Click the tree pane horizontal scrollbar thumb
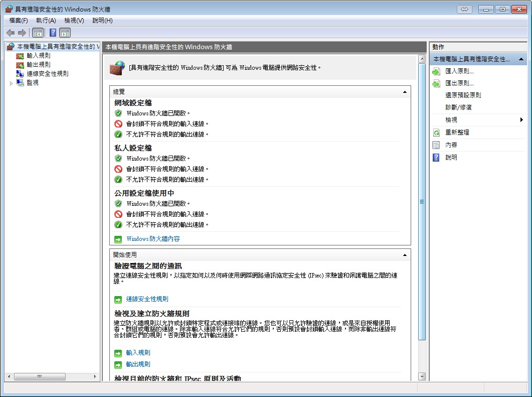Image resolution: width=532 pixels, height=397 pixels. tap(40, 376)
